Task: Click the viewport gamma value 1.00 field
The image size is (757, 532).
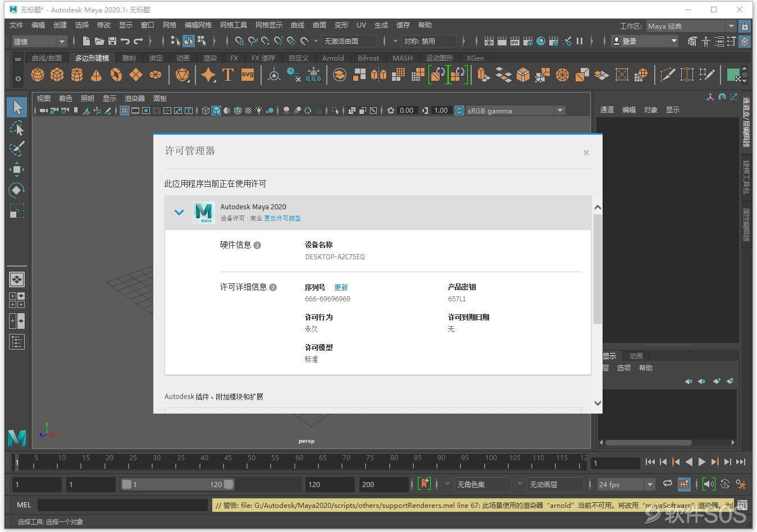Action: click(x=441, y=111)
